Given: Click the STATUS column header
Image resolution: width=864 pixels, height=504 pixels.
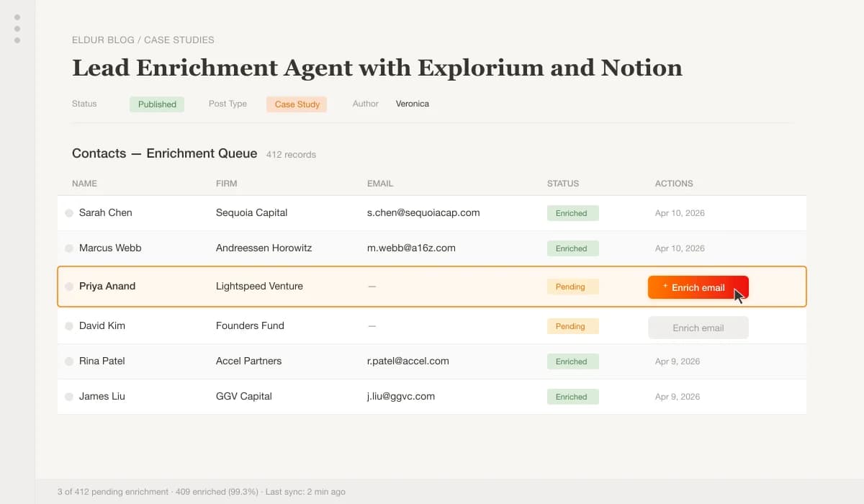Looking at the screenshot, I should pyautogui.click(x=563, y=184).
